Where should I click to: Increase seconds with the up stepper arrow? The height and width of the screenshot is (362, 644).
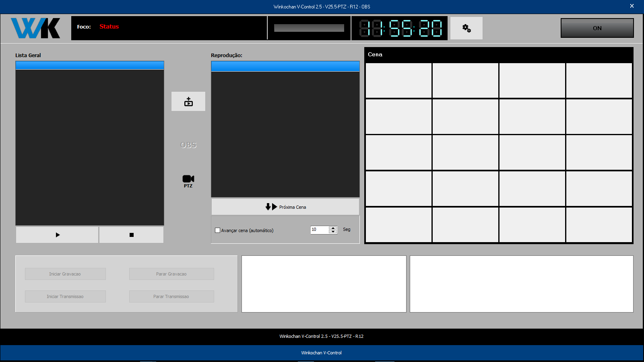pyautogui.click(x=333, y=228)
